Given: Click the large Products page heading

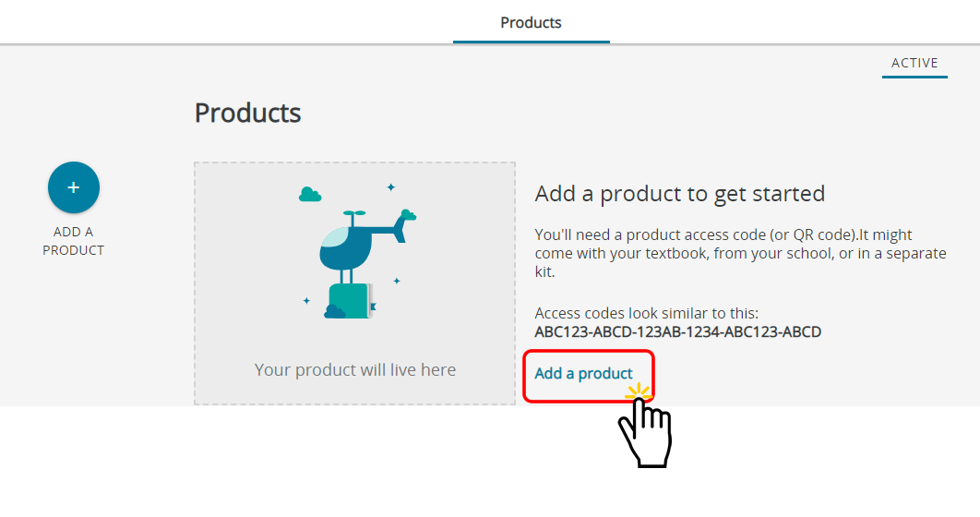Looking at the screenshot, I should [247, 114].
